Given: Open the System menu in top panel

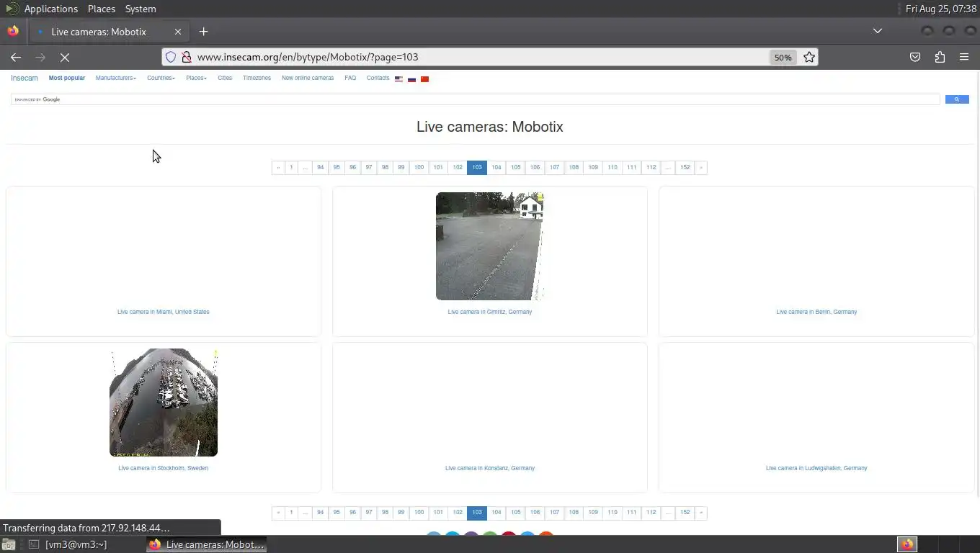Looking at the screenshot, I should coord(141,9).
